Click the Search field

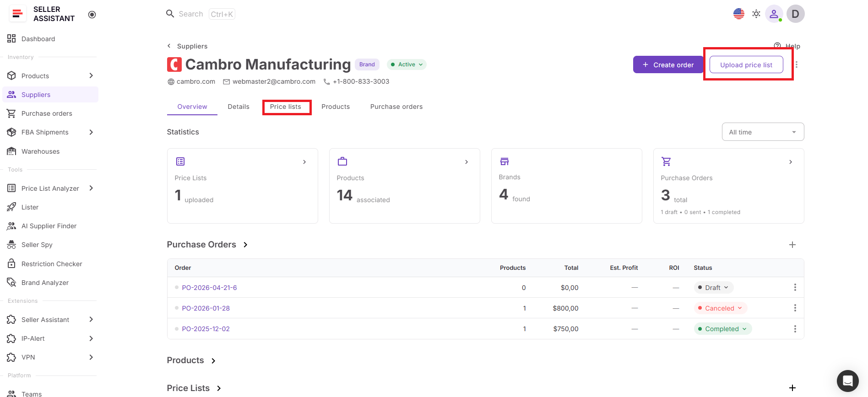[201, 14]
